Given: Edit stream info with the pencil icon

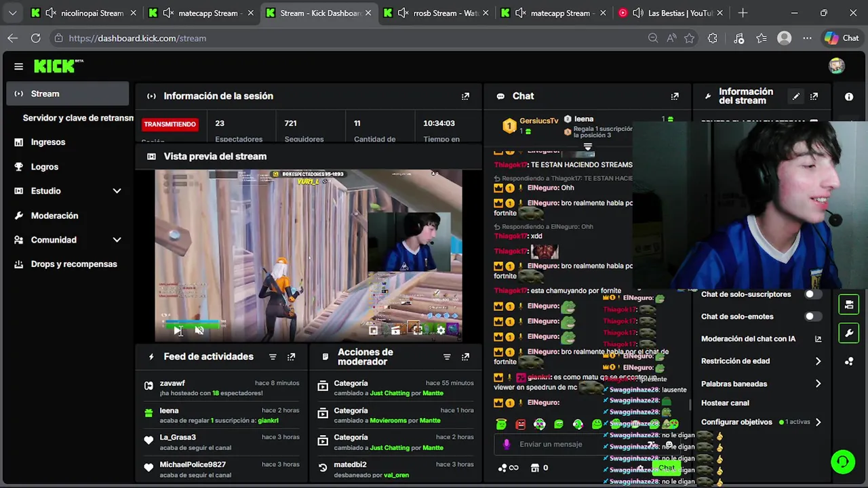Looking at the screenshot, I should [796, 96].
